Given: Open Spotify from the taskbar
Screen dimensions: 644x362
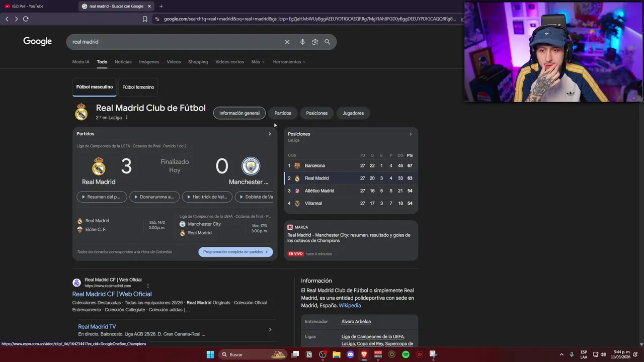Looking at the screenshot, I should pyautogui.click(x=406, y=354).
